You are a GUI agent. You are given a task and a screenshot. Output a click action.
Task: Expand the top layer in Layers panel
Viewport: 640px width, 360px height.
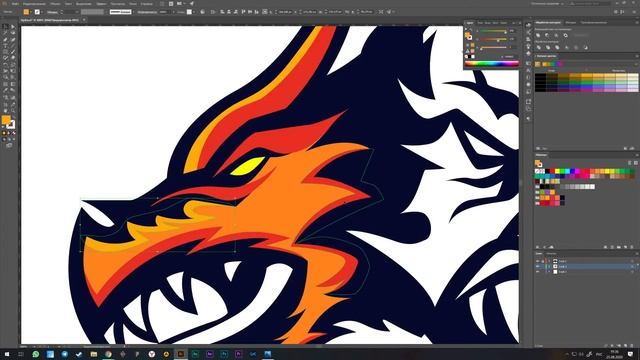click(549, 261)
